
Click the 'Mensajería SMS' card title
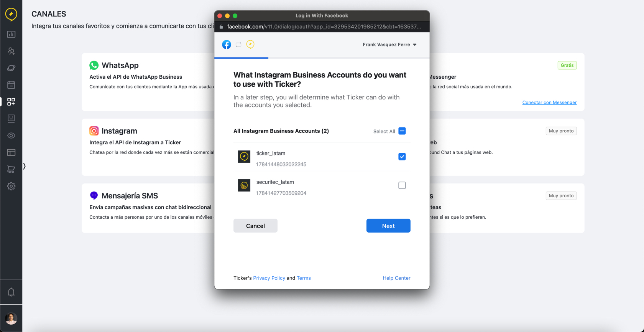(x=130, y=196)
